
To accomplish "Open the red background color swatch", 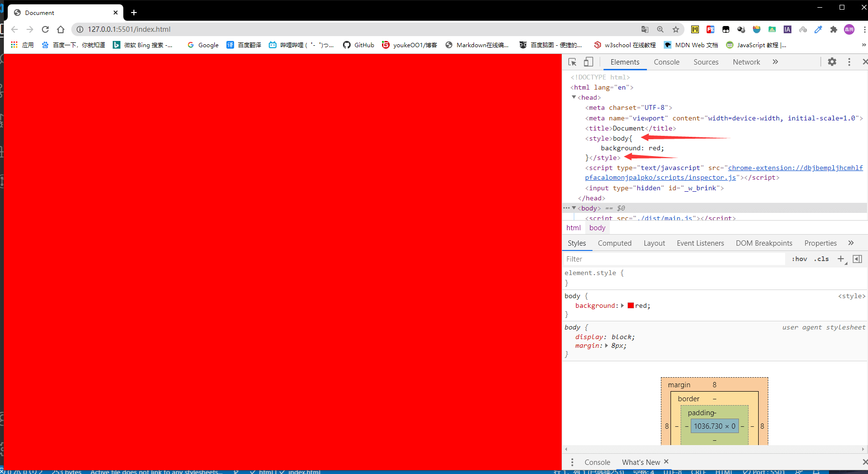I will click(631, 305).
